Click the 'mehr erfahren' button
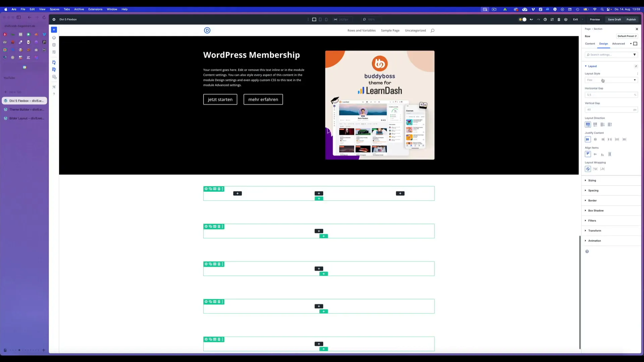The height and width of the screenshot is (362, 644). point(263,100)
